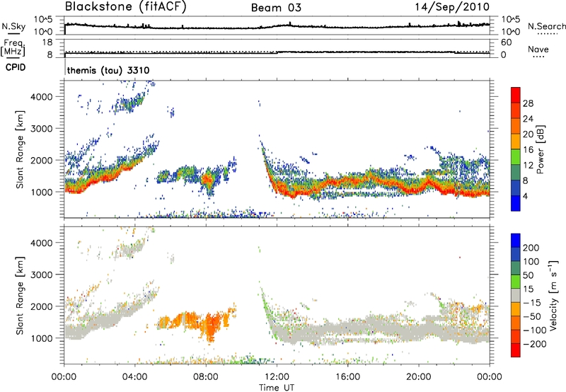Click the 12:00 time axis tick label
Viewport: 566px width, 392px height.
(x=277, y=377)
